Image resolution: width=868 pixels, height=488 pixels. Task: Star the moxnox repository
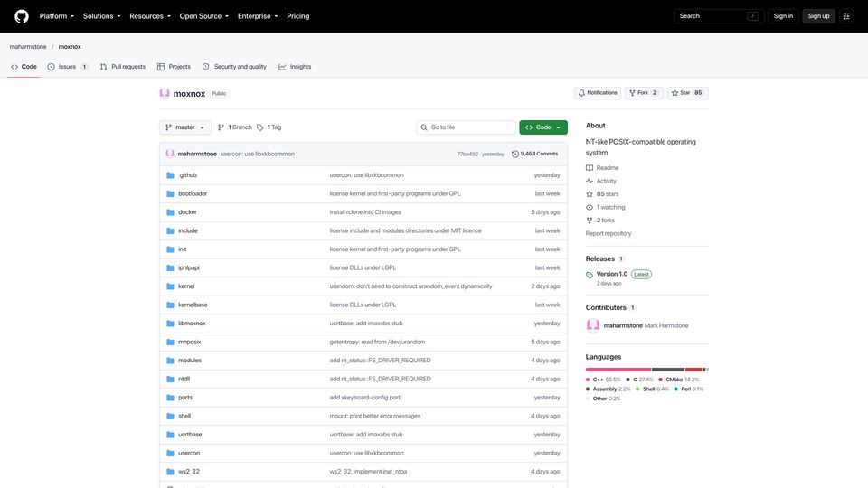[687, 93]
